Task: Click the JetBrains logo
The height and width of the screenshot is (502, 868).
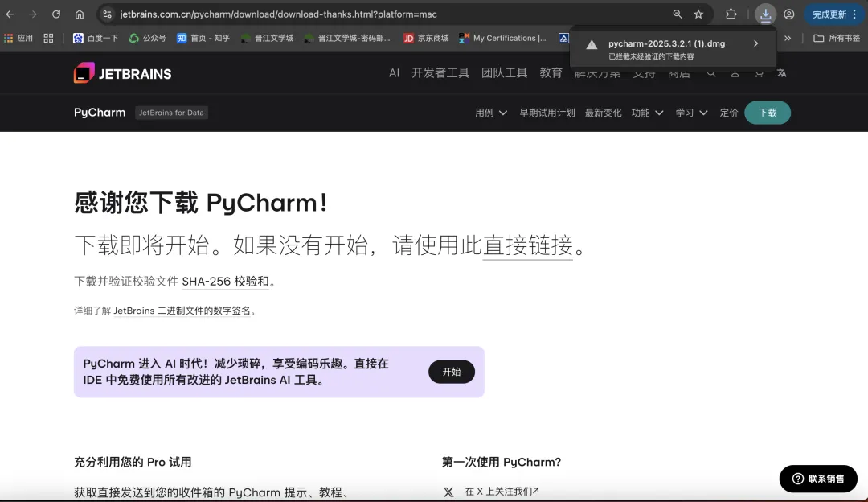Action: [x=122, y=73]
